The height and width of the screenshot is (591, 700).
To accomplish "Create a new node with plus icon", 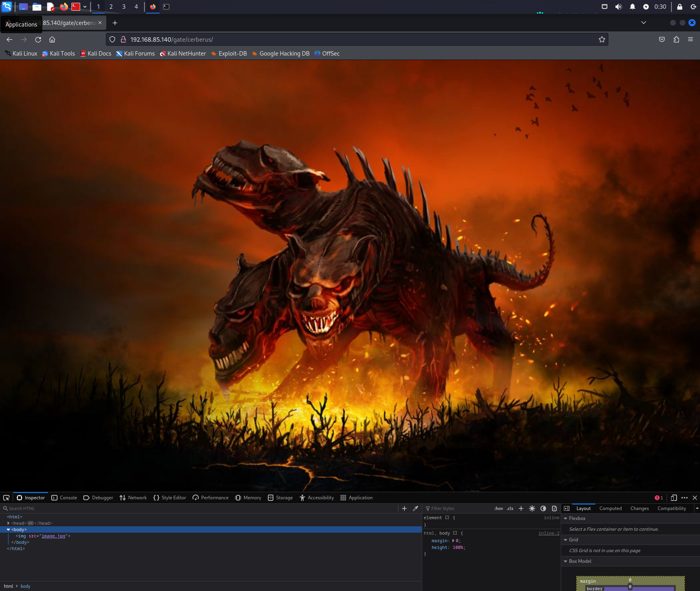I will click(x=404, y=508).
